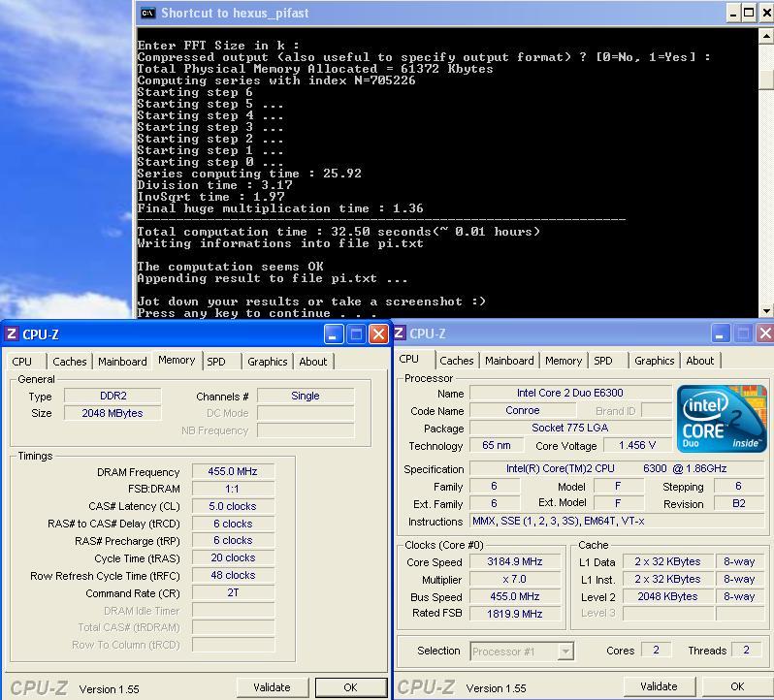Click the 2048 MBytes memory size value
The width and height of the screenshot is (774, 700).
pos(113,413)
